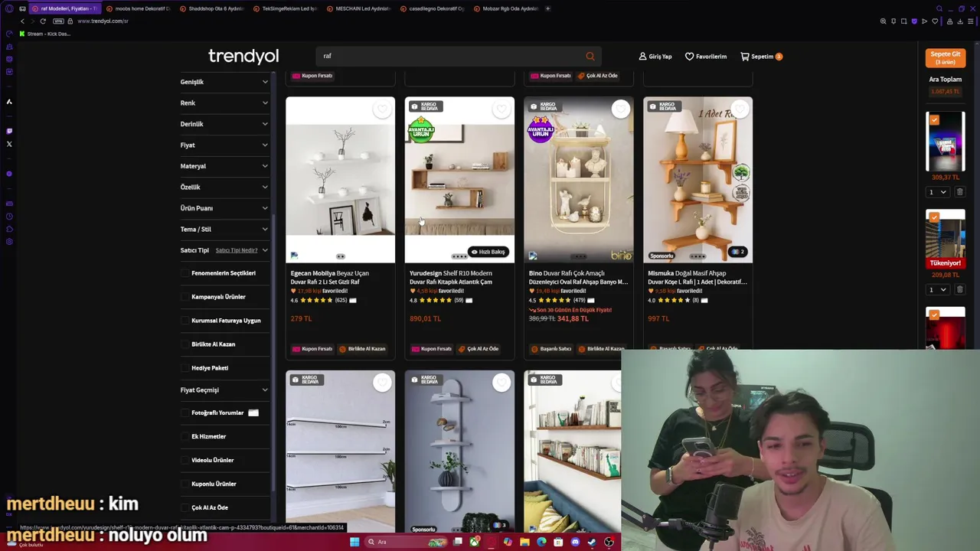Open Stream - Kick bookmark
The width and height of the screenshot is (980, 551).
[46, 34]
